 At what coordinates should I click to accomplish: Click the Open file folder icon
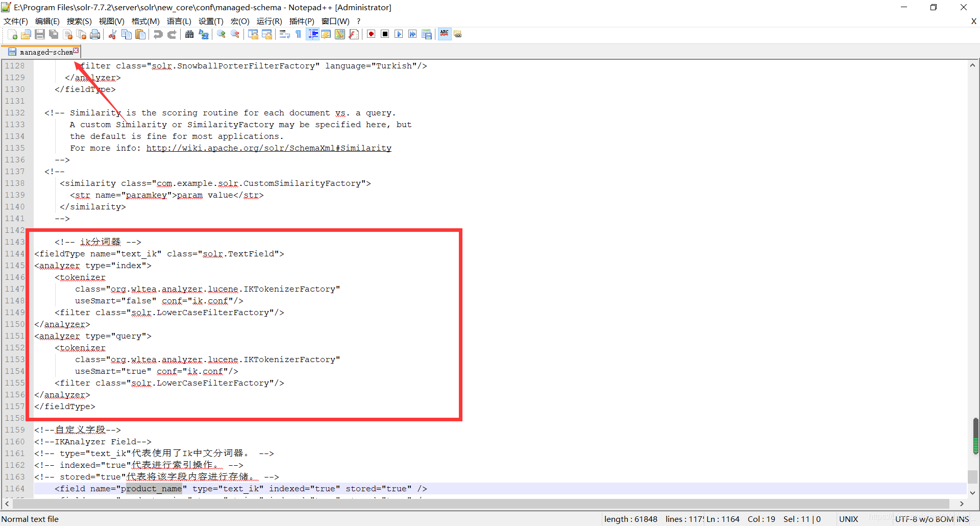tap(26, 34)
